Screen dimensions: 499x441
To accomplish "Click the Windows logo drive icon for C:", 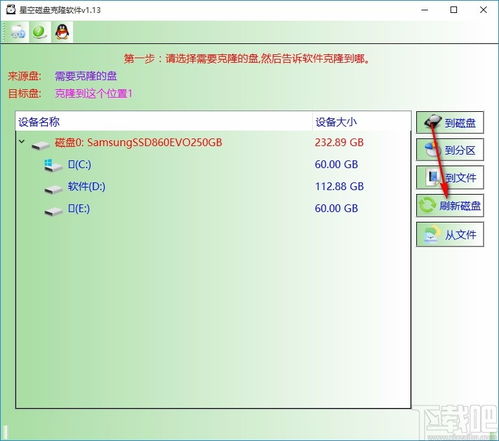I will (x=53, y=165).
